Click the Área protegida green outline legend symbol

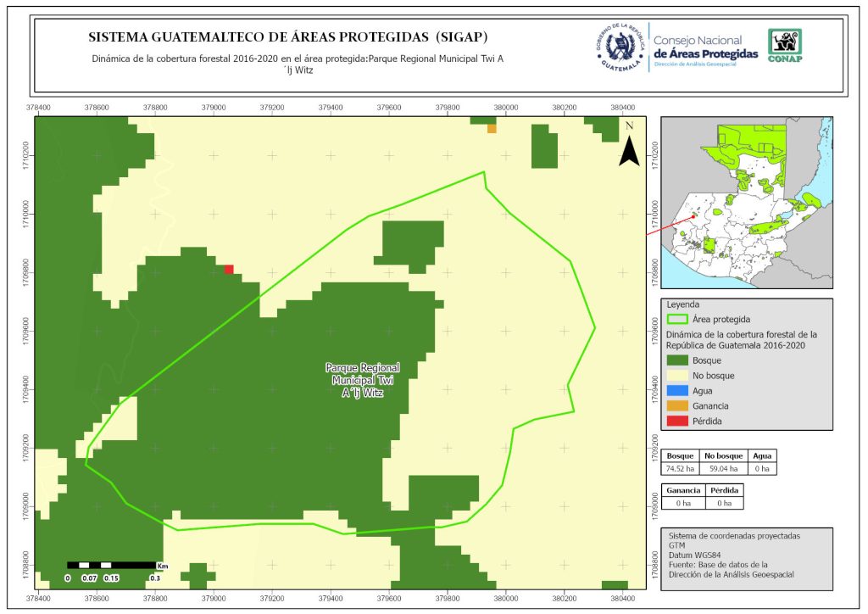678,320
